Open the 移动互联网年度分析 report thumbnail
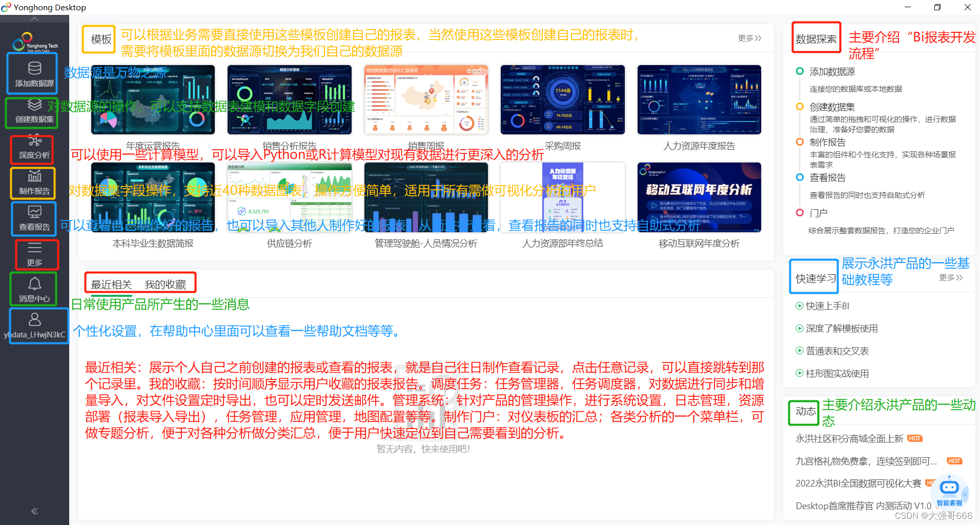This screenshot has width=980, height=525. coord(699,197)
